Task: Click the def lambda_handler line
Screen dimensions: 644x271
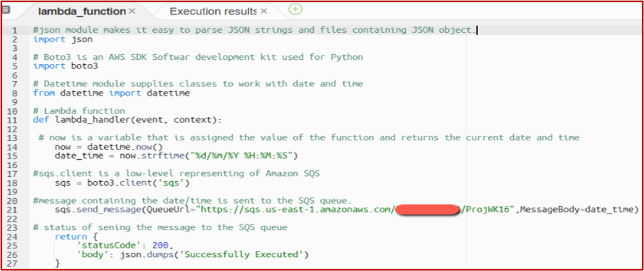Action: 127,120
